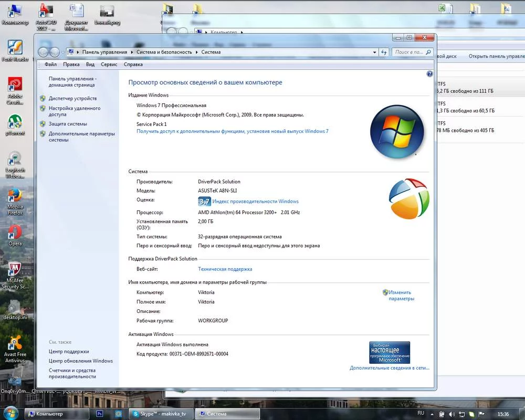Viewport: 525px width, 420px height.
Task: Click the Photoshop icon in taskbar
Action: click(100, 414)
